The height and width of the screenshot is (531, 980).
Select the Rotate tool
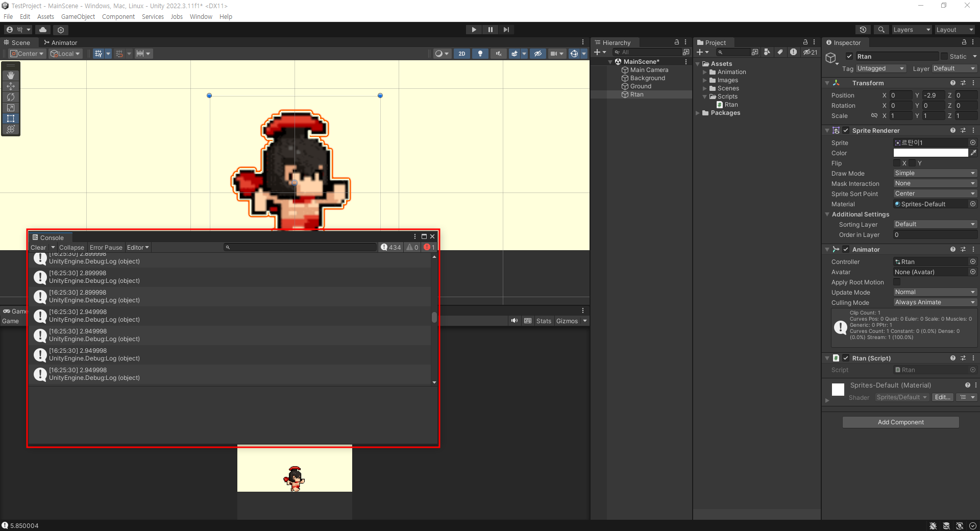click(x=11, y=97)
